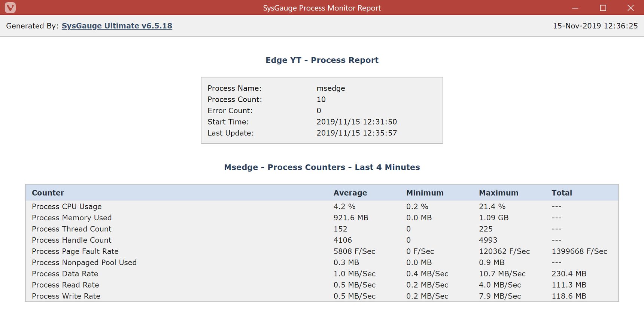The image size is (644, 325).
Task: Click the Maximum column header
Action: tap(498, 193)
